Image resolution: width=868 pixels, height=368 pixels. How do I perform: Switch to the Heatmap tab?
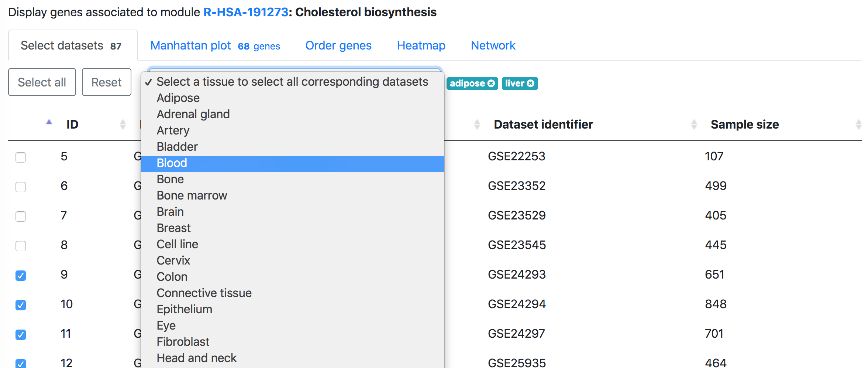coord(421,45)
